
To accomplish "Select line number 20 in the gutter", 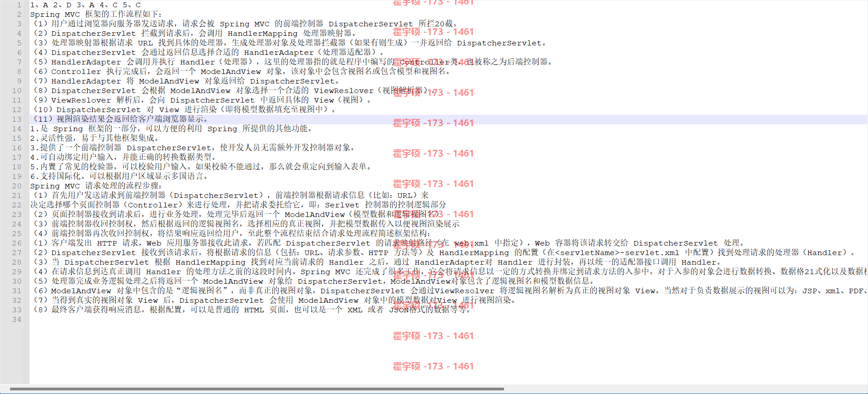I will tap(17, 186).
